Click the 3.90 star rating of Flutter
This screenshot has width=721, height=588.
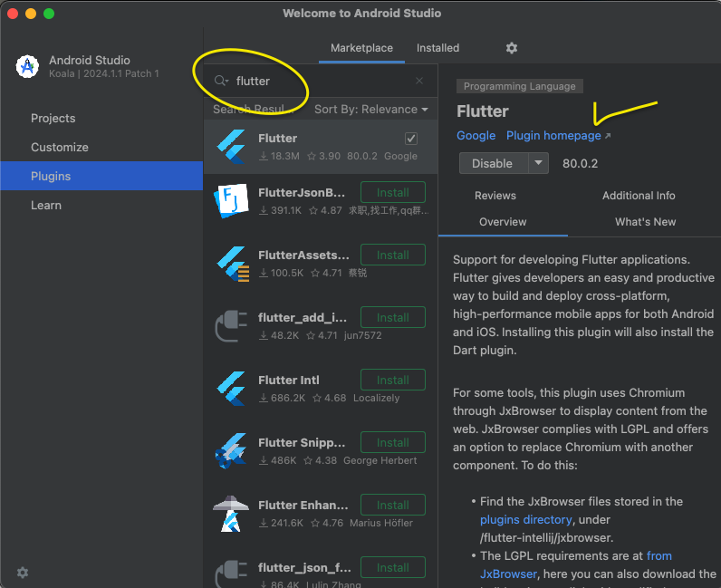(x=324, y=156)
